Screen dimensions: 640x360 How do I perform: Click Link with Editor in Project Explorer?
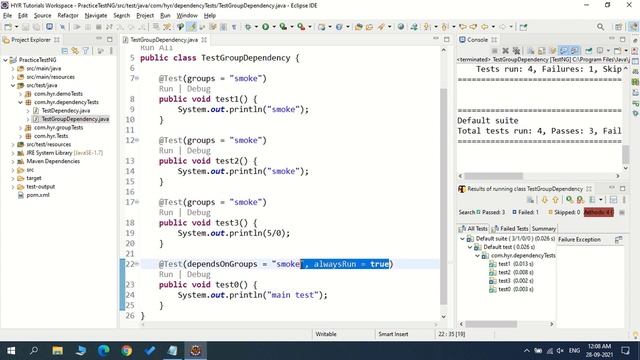(x=75, y=51)
